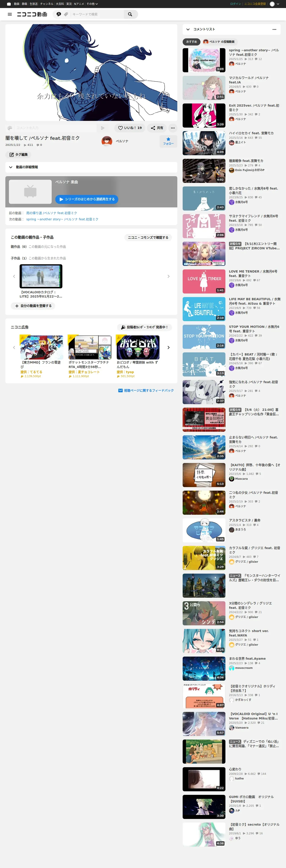
Task: Open 君しかなかった 水無月6号 thumbnail
Action: [x=204, y=198]
